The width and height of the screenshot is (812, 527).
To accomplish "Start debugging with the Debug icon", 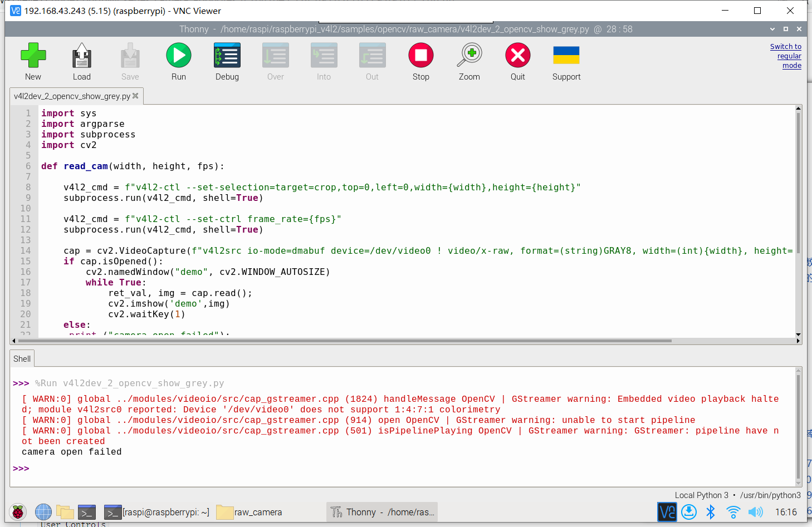I will click(x=227, y=56).
